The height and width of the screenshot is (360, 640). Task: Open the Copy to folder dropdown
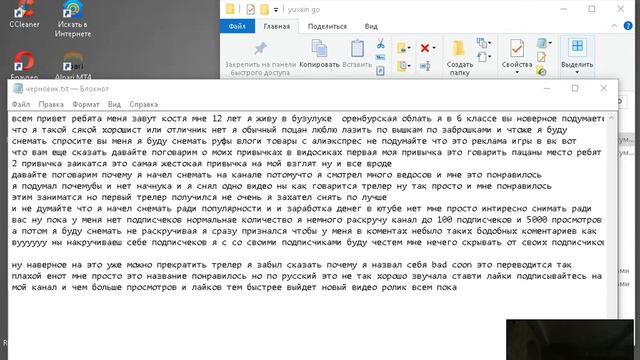(x=404, y=65)
